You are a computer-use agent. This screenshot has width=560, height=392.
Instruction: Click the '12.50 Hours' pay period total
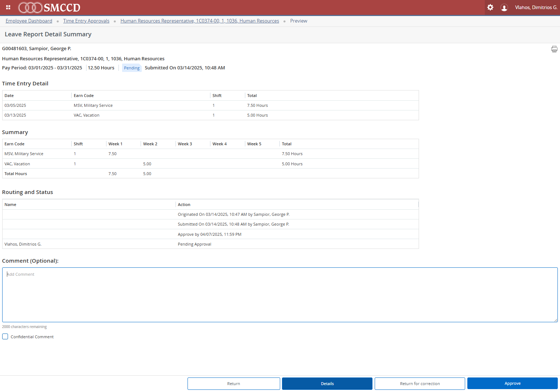click(101, 68)
